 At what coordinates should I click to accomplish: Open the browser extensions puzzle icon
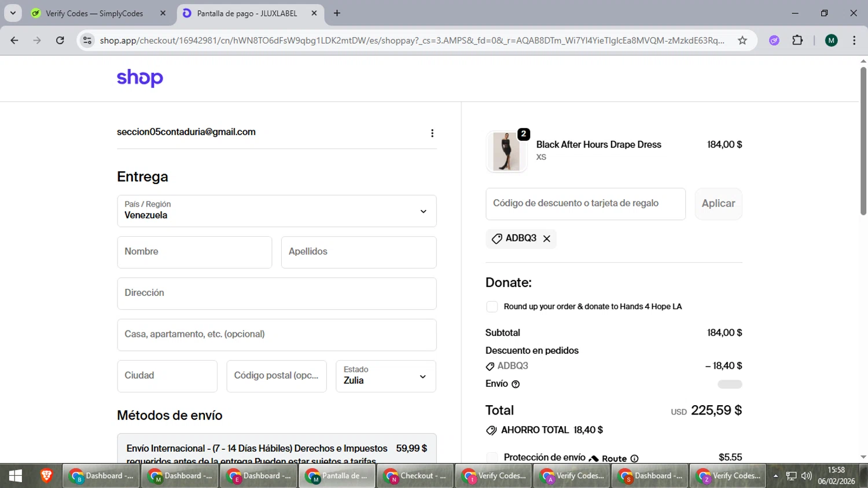coord(797,41)
